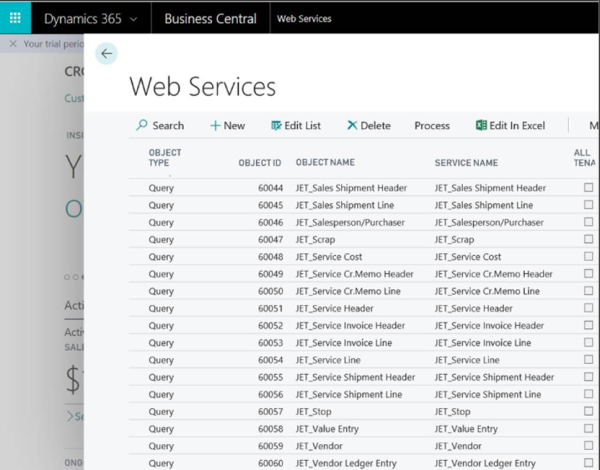Viewport: 600px width, 470px height.
Task: Go back using the round arrow button
Action: point(106,54)
